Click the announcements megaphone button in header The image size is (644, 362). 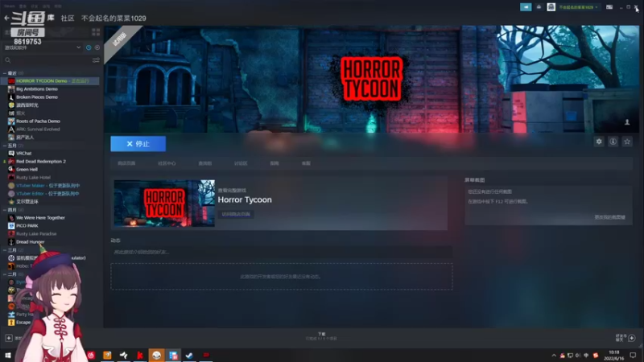point(526,7)
